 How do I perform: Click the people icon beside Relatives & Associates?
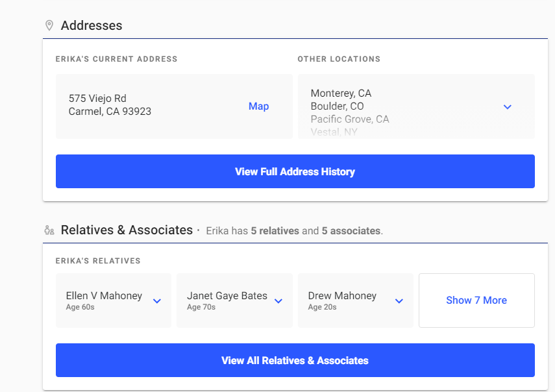tap(49, 230)
